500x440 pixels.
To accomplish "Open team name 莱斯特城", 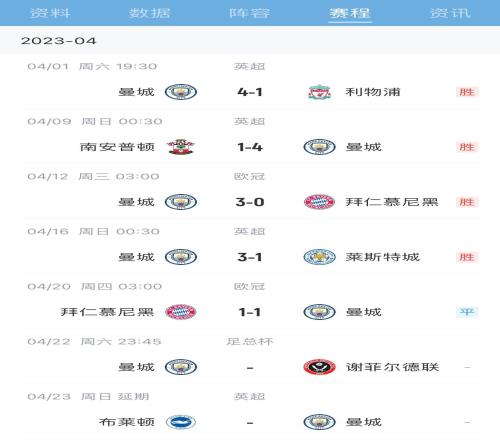I will (x=382, y=257).
